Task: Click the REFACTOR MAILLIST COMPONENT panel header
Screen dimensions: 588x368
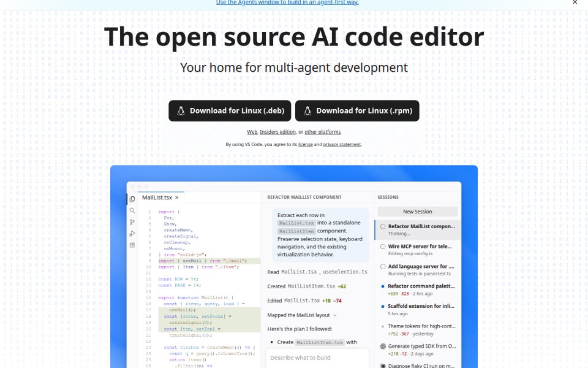Action: tap(304, 197)
